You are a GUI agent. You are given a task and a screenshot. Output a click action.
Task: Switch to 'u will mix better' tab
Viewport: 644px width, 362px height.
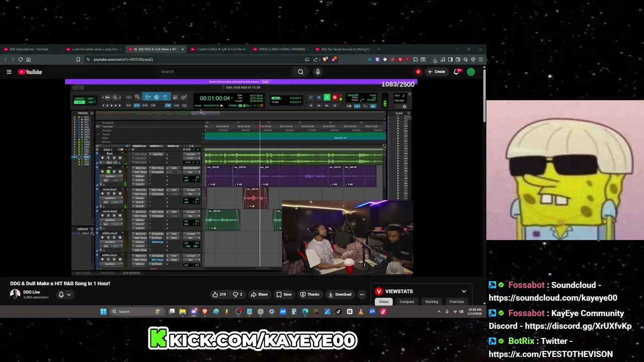(93, 49)
